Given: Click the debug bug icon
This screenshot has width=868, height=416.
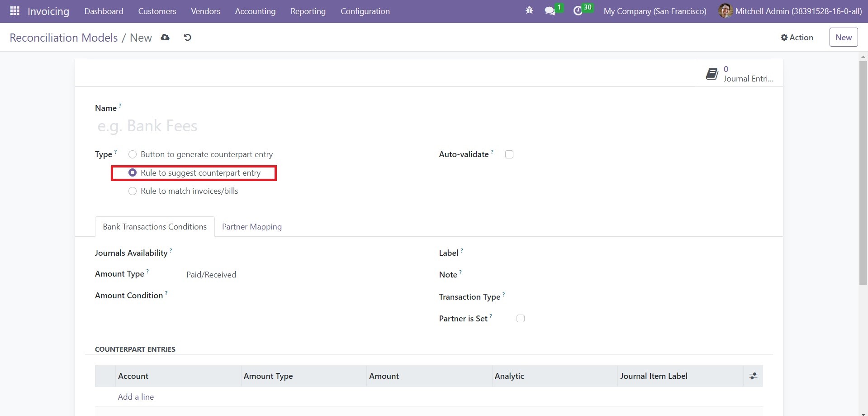Looking at the screenshot, I should [x=529, y=11].
